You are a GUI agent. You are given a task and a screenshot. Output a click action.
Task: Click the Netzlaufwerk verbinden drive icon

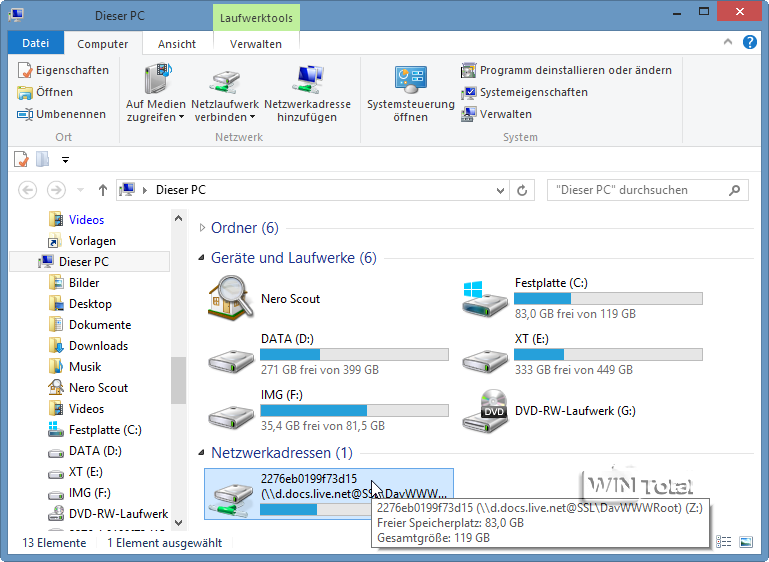pos(225,81)
